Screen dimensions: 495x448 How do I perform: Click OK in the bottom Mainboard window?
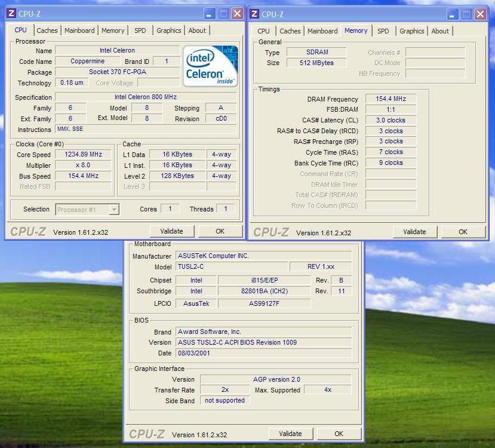pyautogui.click(x=339, y=434)
